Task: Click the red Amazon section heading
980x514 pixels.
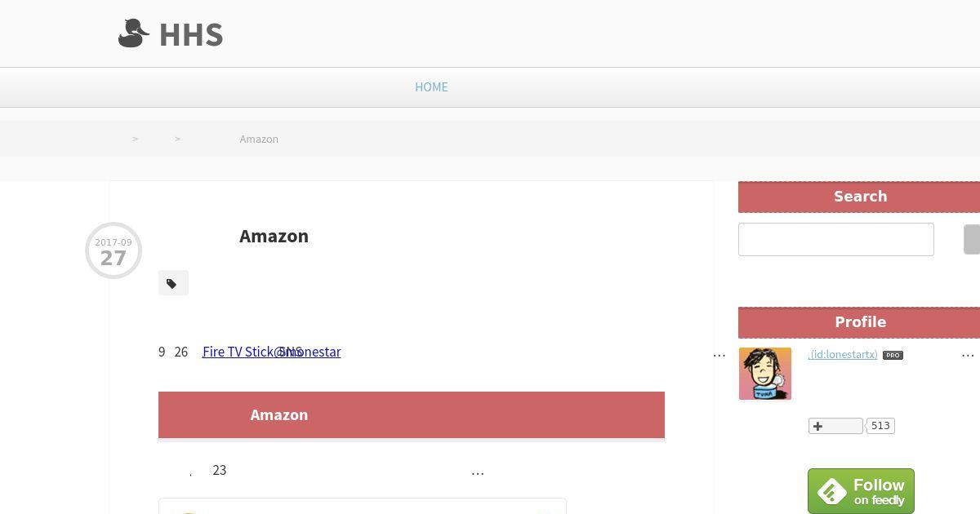Action: click(x=412, y=415)
